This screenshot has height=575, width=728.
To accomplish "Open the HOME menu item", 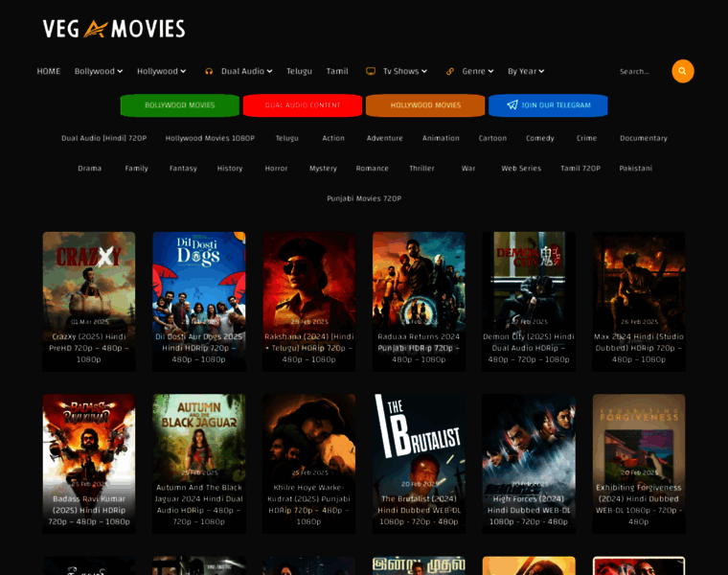I will (x=49, y=71).
